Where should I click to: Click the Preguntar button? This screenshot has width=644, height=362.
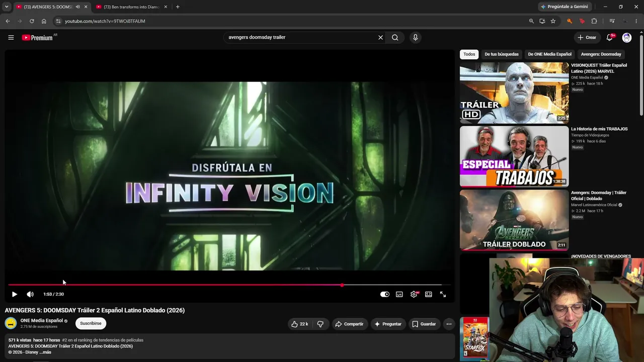pyautogui.click(x=387, y=324)
